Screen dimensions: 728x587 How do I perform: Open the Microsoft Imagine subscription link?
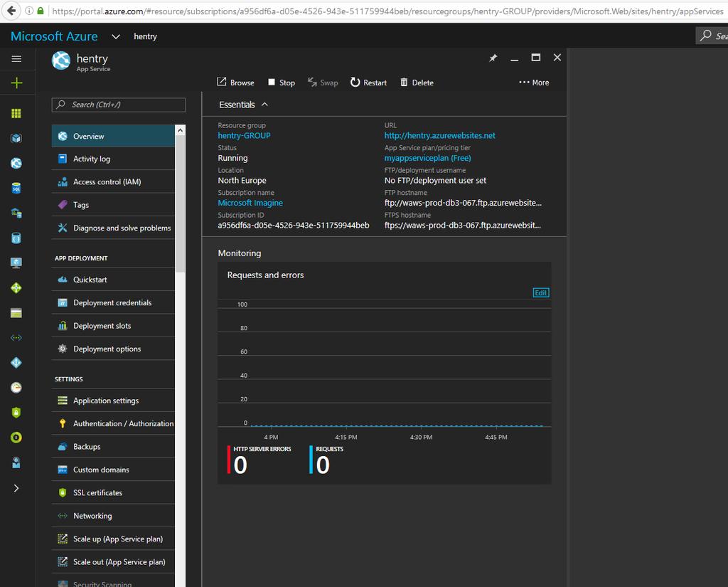click(250, 203)
